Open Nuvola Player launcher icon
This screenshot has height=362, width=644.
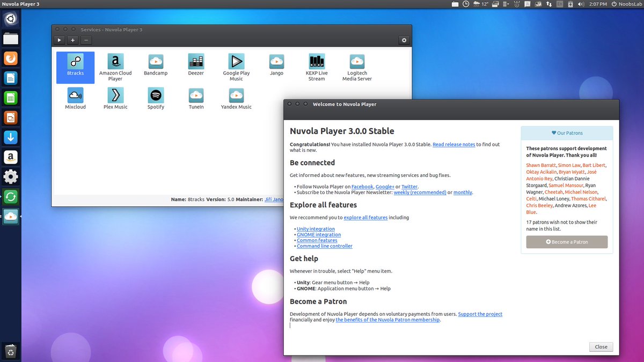click(11, 216)
